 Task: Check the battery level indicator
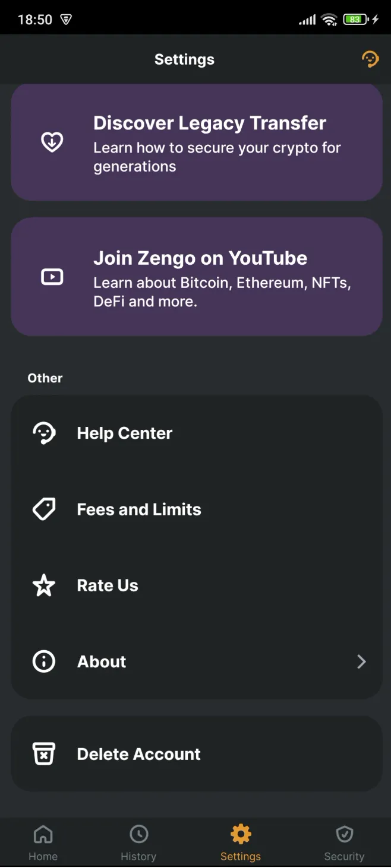point(354,18)
